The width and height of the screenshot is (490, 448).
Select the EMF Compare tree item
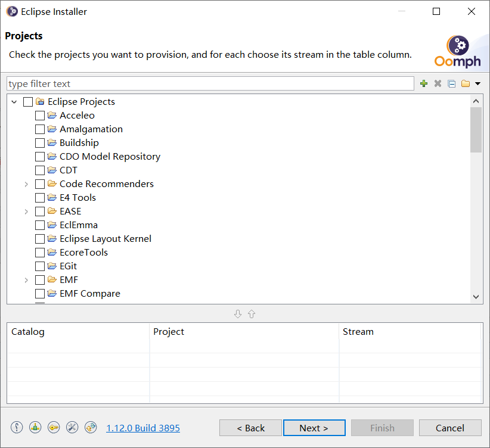pos(89,293)
